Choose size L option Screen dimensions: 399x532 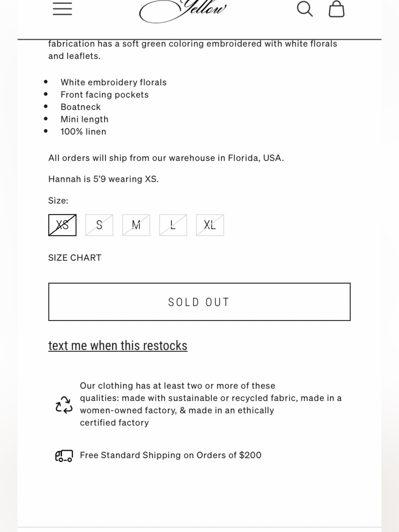tap(173, 225)
